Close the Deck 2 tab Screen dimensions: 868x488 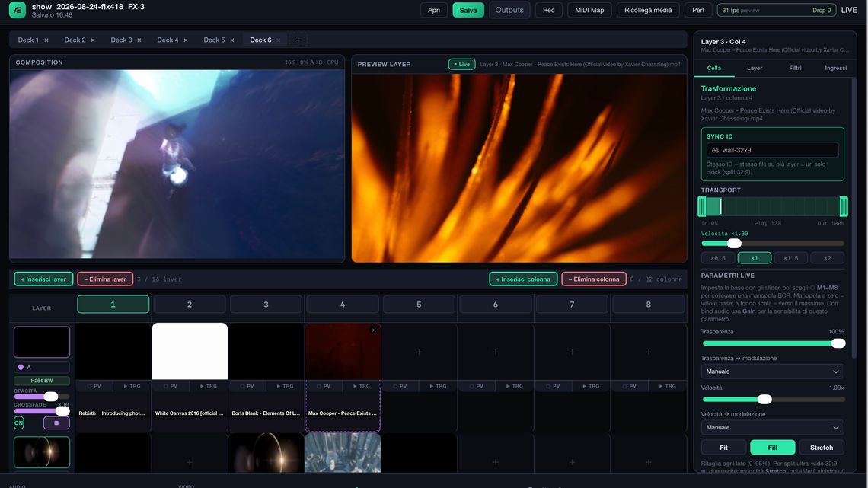pos(93,40)
